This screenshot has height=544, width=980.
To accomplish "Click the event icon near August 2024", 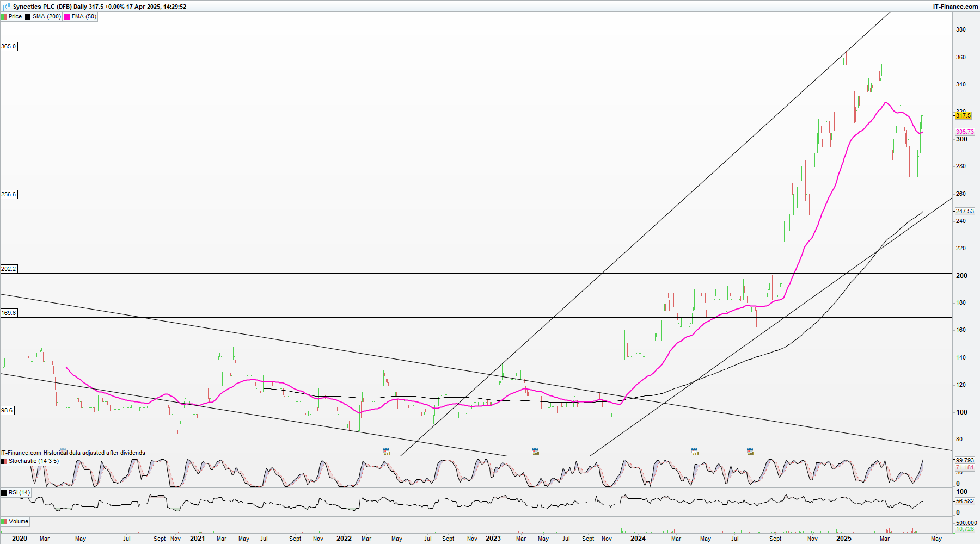I will [x=750, y=451].
